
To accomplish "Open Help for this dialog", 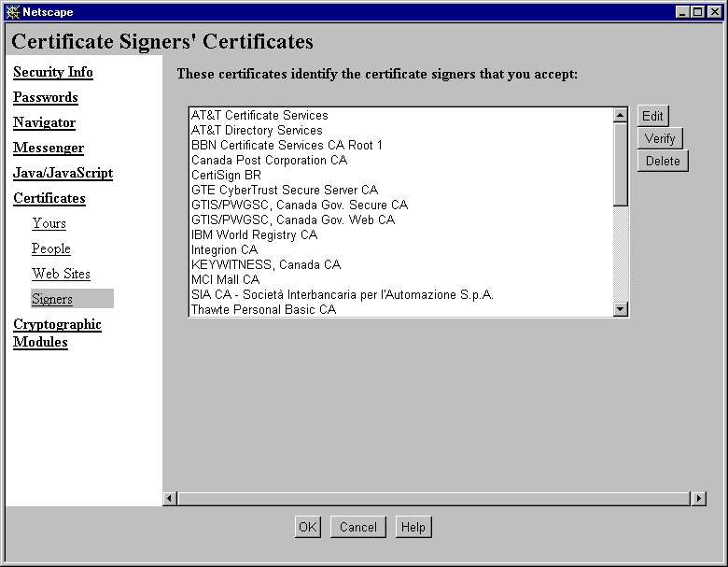I will point(413,527).
